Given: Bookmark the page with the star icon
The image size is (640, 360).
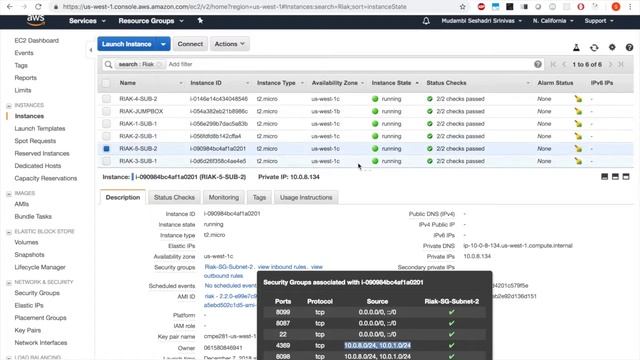Looking at the screenshot, I should [462, 7].
